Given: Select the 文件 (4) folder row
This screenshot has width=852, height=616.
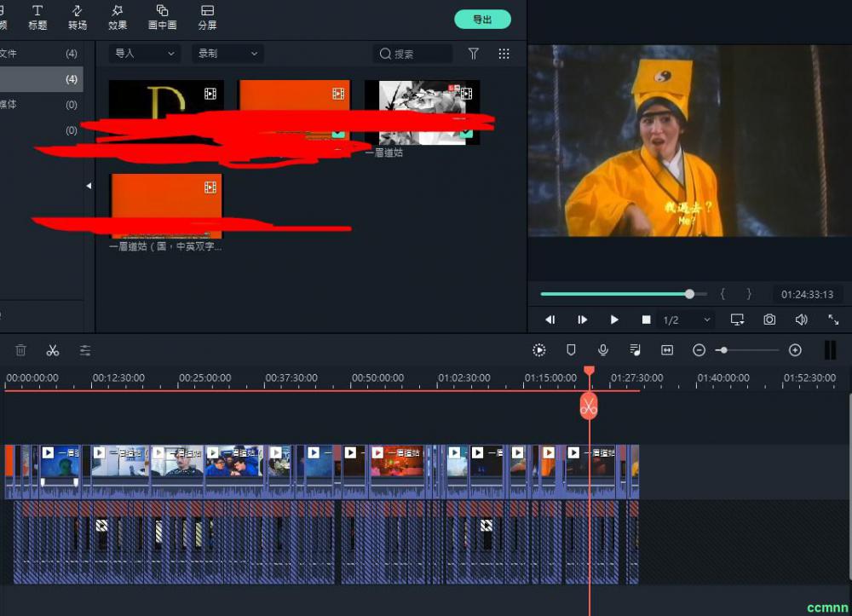Looking at the screenshot, I should [41, 53].
